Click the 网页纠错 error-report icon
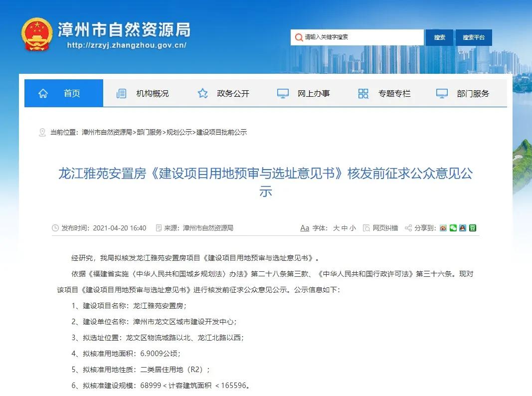 tap(367, 228)
